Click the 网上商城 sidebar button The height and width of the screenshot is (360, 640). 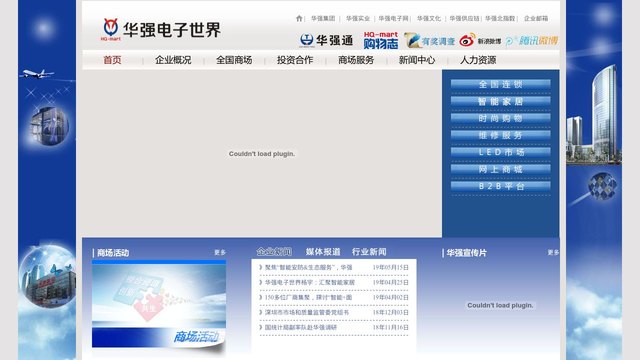500,169
